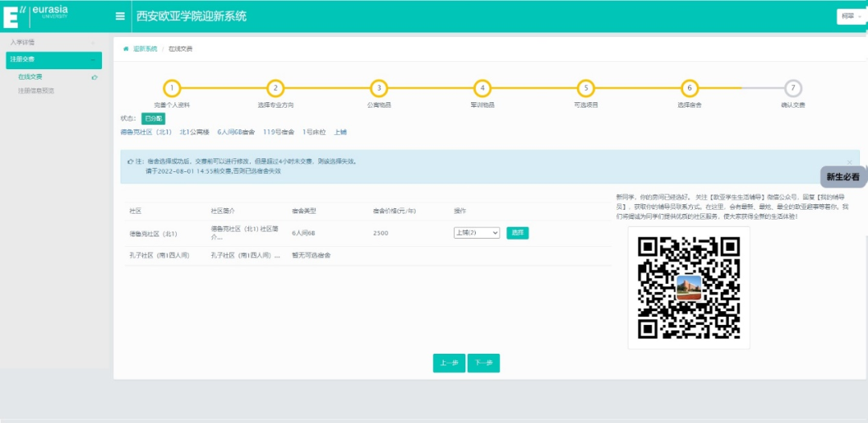This screenshot has width=868, height=423.
Task: Open the user account dropdown in header
Action: [850, 16]
